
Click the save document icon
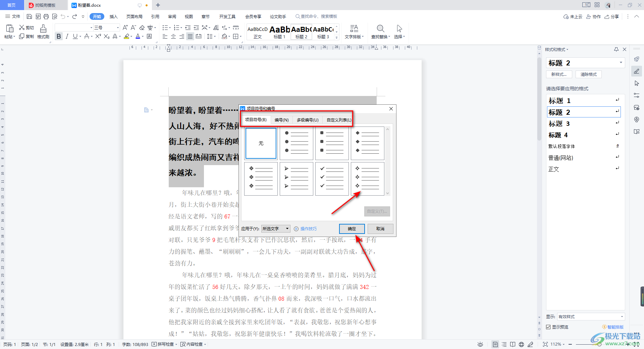click(29, 16)
